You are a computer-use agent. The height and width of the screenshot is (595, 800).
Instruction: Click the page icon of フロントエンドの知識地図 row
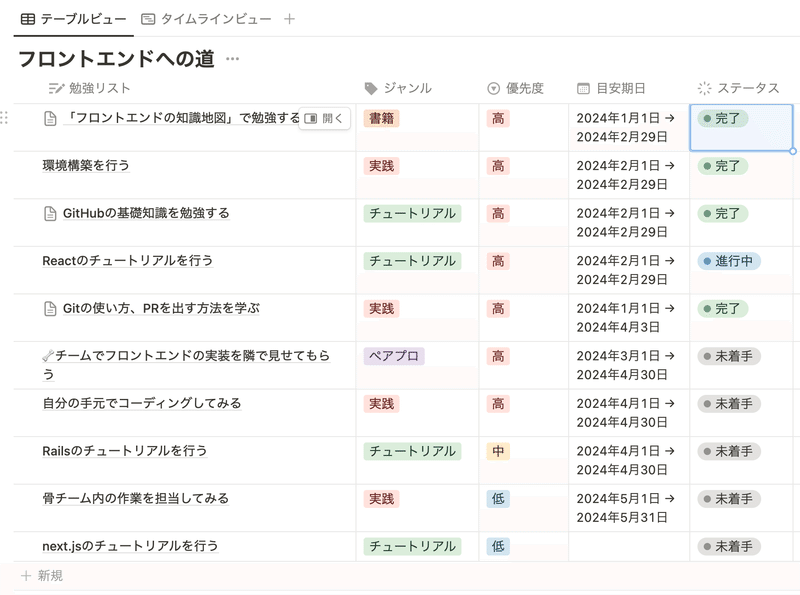[x=50, y=118]
